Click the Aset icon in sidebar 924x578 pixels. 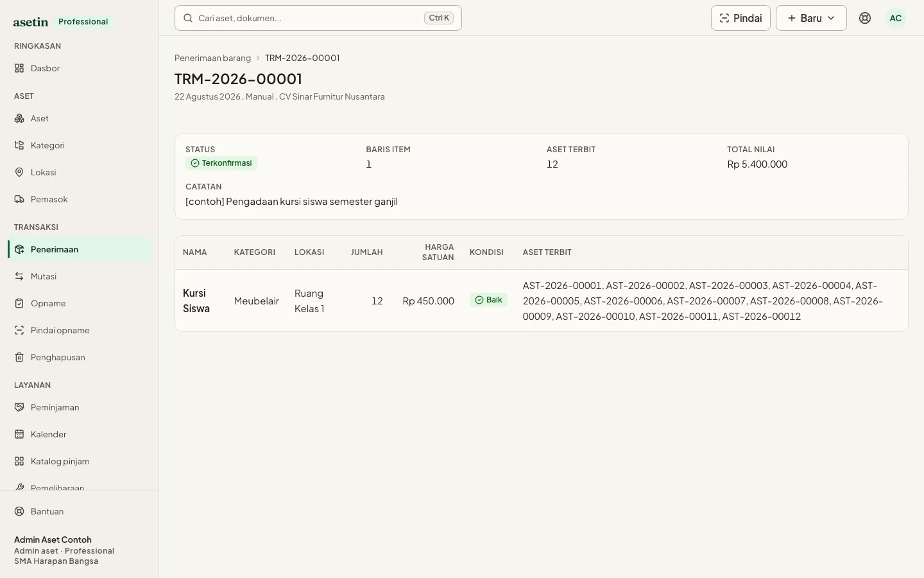click(x=19, y=118)
